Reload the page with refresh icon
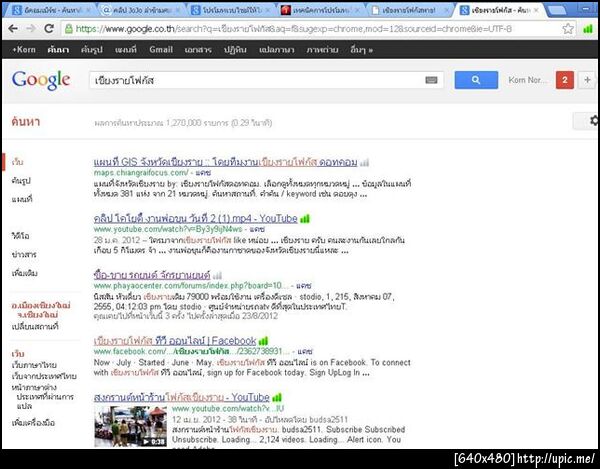600x469 pixels. (49, 29)
